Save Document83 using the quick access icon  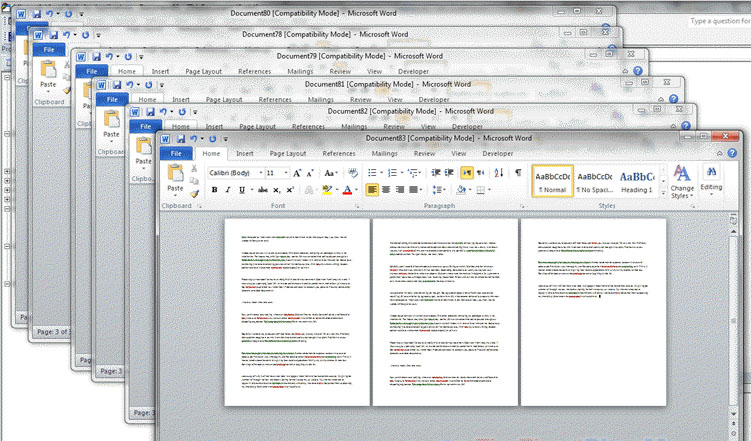180,139
